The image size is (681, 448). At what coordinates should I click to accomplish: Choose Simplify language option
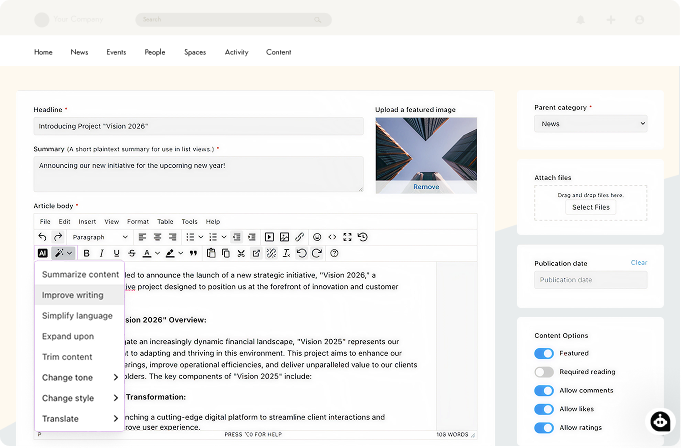point(79,316)
